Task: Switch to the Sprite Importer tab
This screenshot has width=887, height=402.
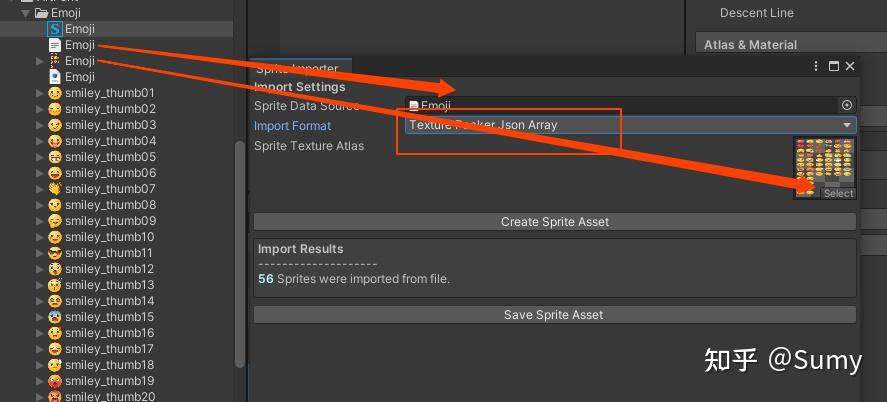Action: 297,68
